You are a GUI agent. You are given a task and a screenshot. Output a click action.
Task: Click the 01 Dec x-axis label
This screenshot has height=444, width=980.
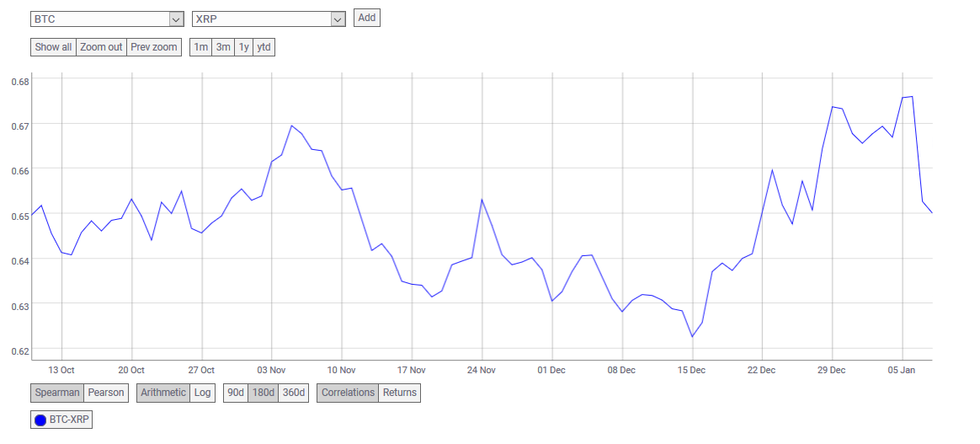[x=551, y=370]
